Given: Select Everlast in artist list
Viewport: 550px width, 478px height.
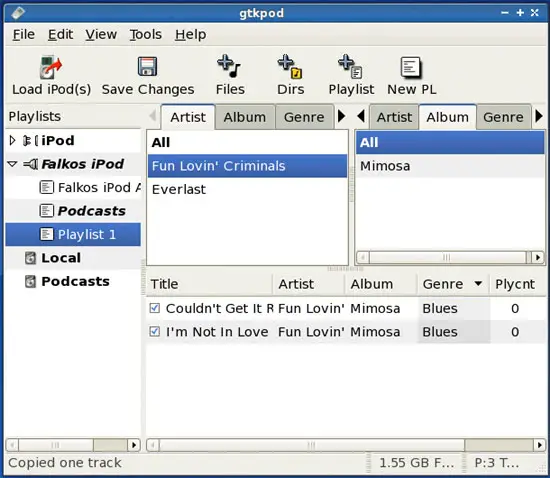Looking at the screenshot, I should pos(247,189).
